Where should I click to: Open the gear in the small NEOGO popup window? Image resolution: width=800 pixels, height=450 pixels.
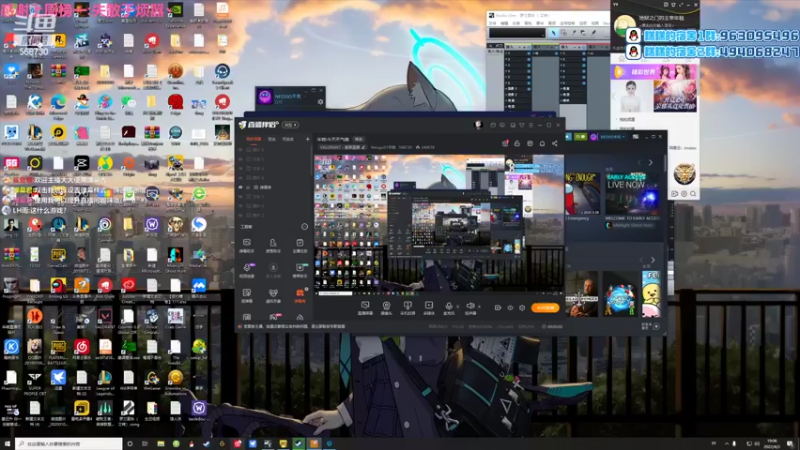point(320,102)
